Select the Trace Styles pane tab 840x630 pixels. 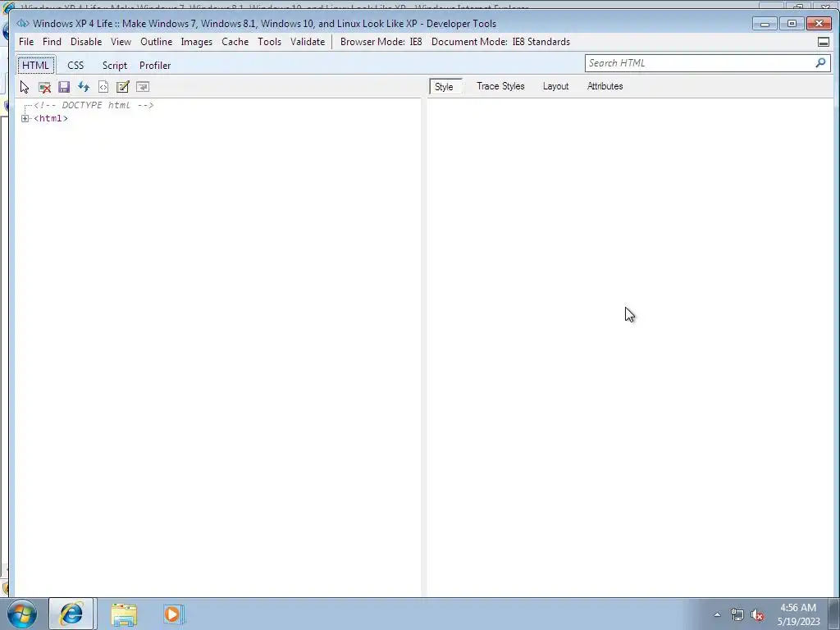click(x=500, y=86)
